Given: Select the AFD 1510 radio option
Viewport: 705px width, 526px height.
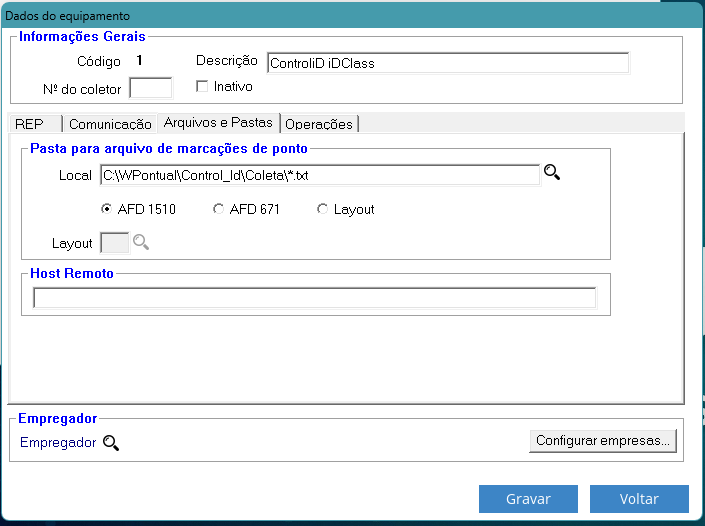Looking at the screenshot, I should 107,209.
